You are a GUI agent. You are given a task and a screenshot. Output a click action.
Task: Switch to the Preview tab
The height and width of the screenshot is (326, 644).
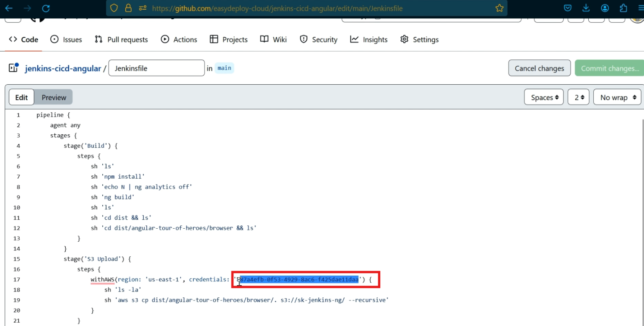pyautogui.click(x=54, y=97)
